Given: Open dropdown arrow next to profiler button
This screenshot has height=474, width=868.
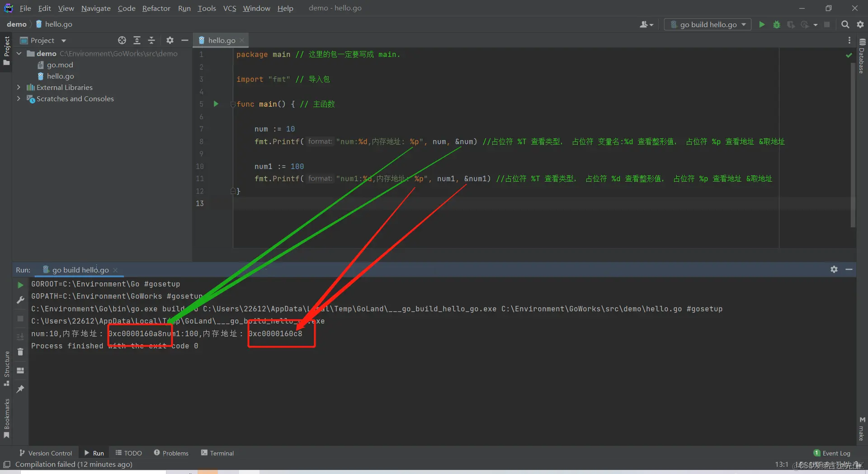Looking at the screenshot, I should tap(816, 25).
